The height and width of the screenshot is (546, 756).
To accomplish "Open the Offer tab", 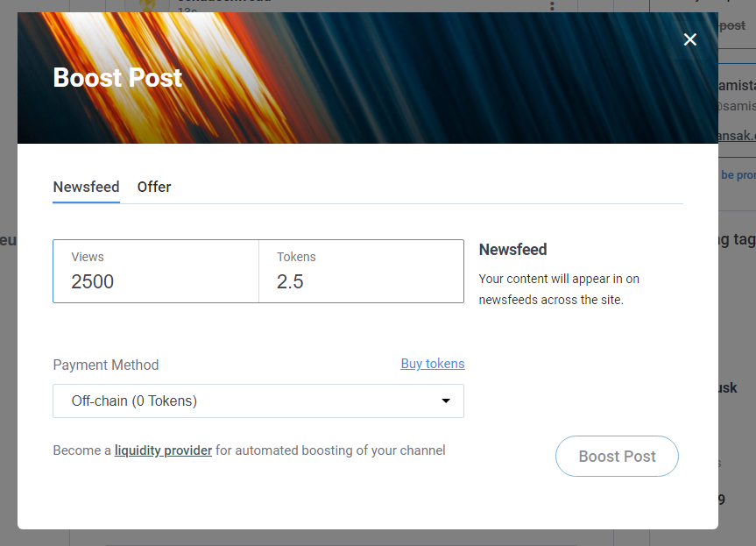I will pyautogui.click(x=154, y=188).
